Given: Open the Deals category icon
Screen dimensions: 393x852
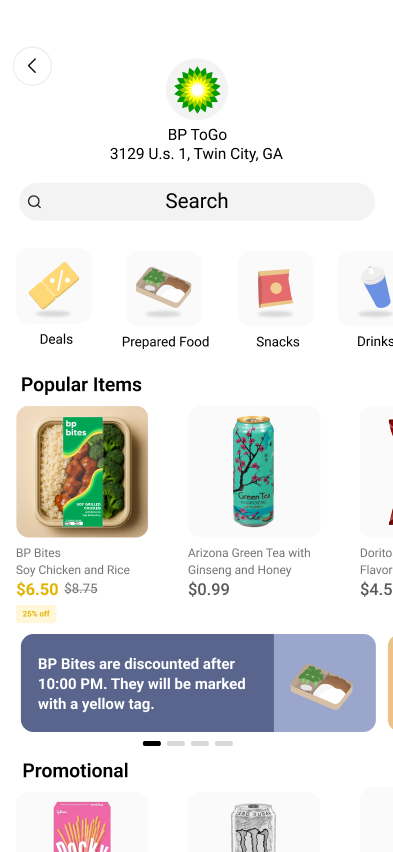Looking at the screenshot, I should (x=54, y=286).
